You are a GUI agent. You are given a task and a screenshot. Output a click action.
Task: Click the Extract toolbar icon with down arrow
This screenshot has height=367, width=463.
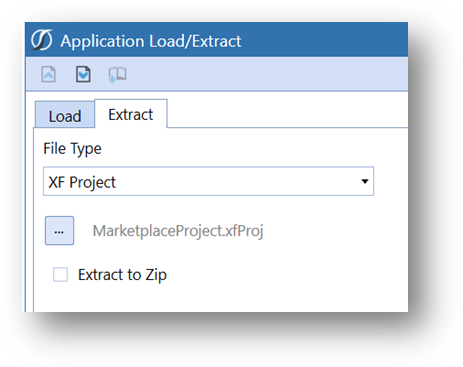click(83, 74)
